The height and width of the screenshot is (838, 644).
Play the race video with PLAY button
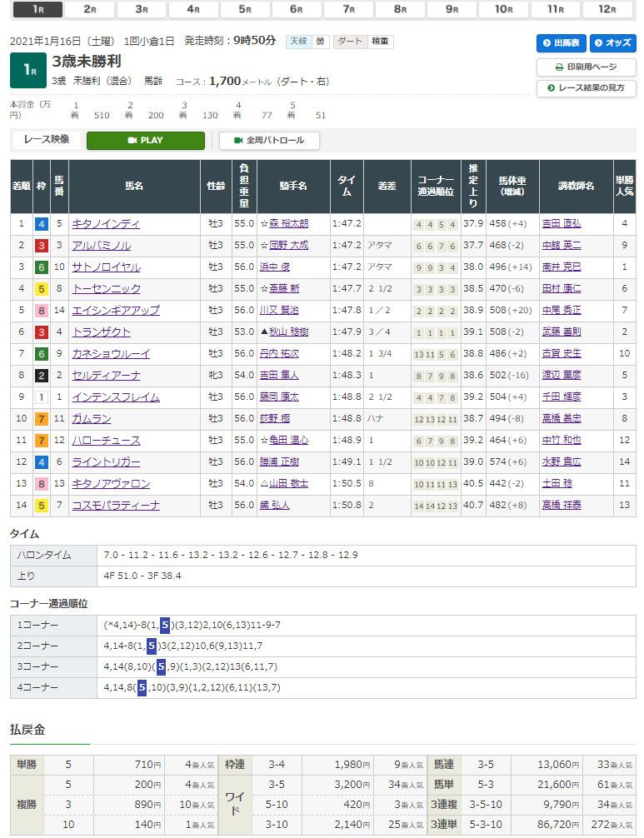pos(145,141)
